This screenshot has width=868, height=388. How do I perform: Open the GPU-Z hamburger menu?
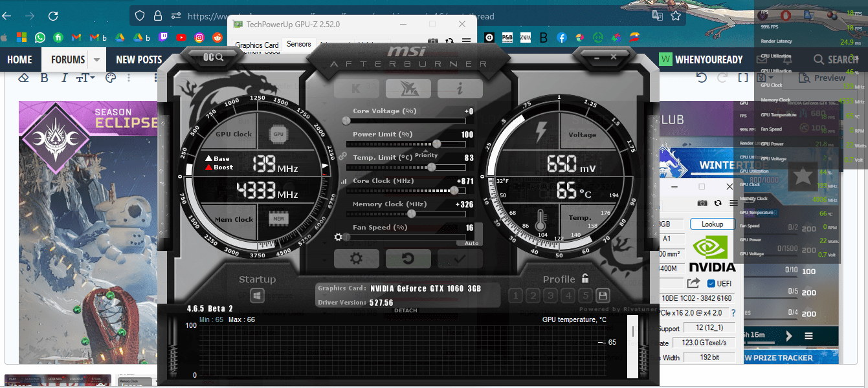[x=733, y=202]
